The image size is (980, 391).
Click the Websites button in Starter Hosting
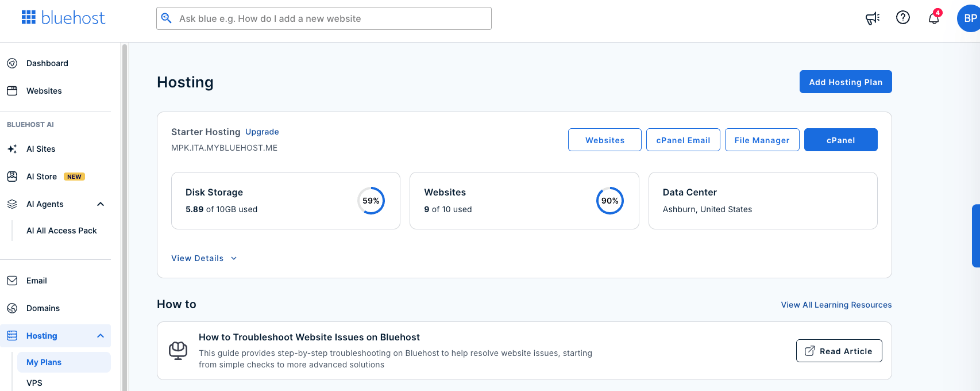pos(605,140)
